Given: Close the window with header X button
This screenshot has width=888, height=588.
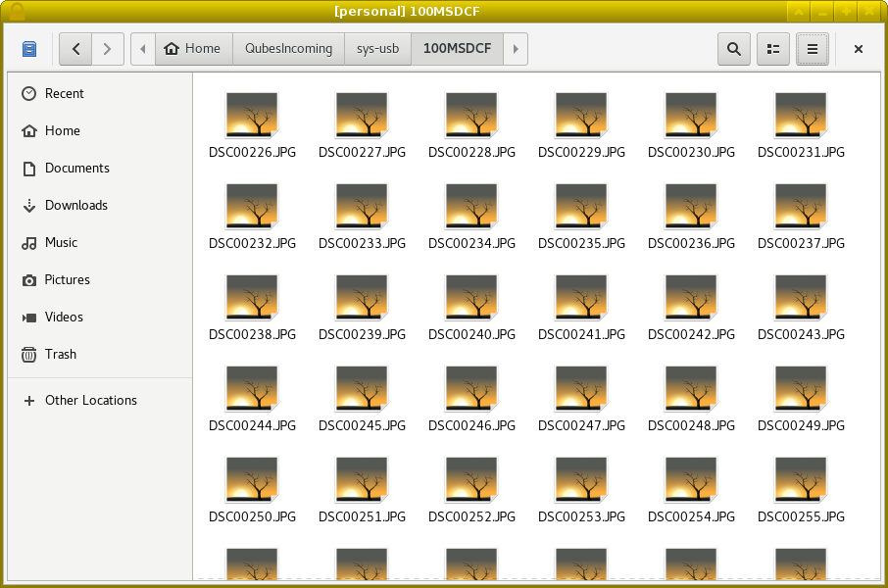Looking at the screenshot, I should pos(859,49).
